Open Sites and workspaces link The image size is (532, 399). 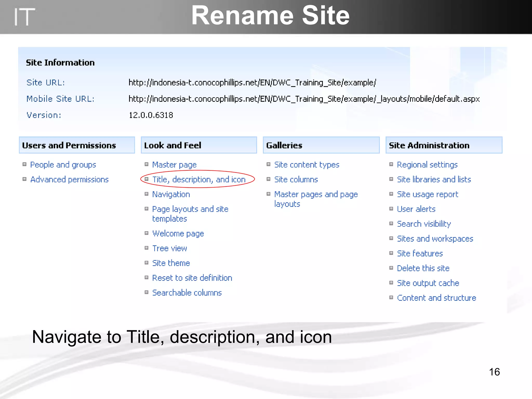pyautogui.click(x=435, y=239)
